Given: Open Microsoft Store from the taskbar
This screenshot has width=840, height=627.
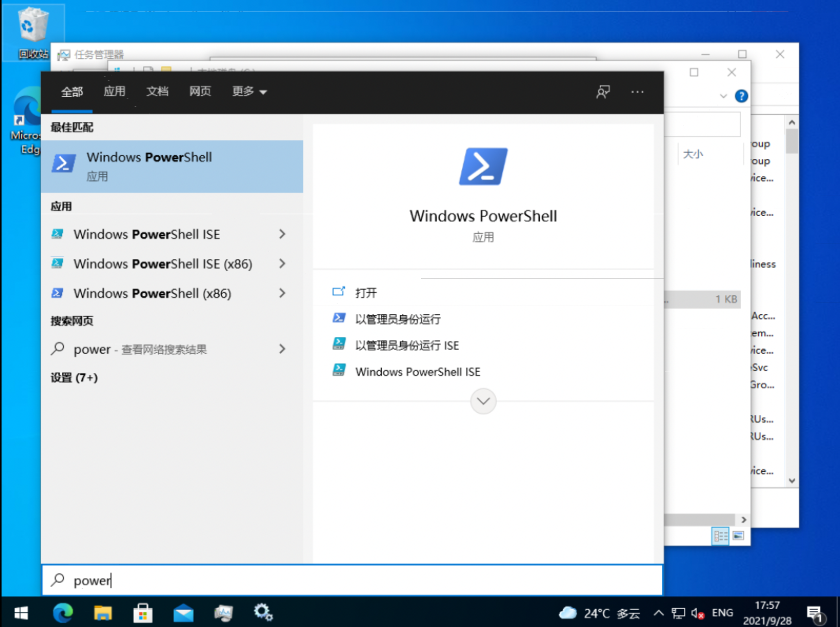Looking at the screenshot, I should [143, 613].
